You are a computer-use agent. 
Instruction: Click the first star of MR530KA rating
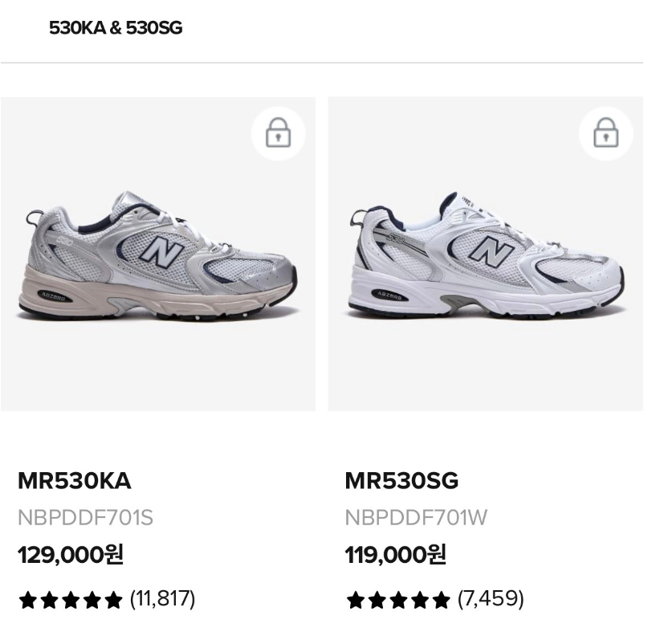(27, 600)
